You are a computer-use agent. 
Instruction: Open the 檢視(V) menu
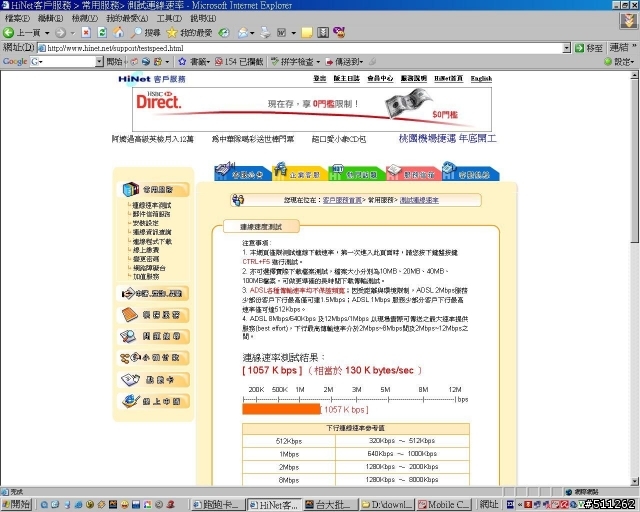(84, 18)
